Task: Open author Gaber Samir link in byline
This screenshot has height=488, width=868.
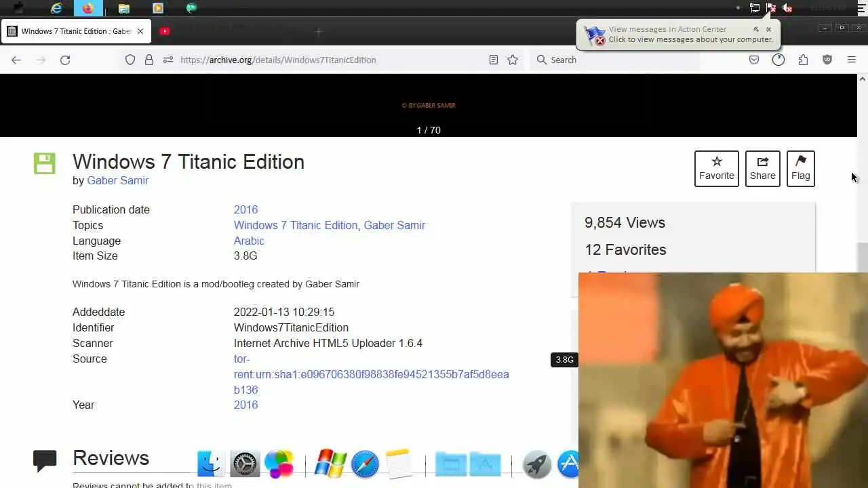Action: click(117, 180)
